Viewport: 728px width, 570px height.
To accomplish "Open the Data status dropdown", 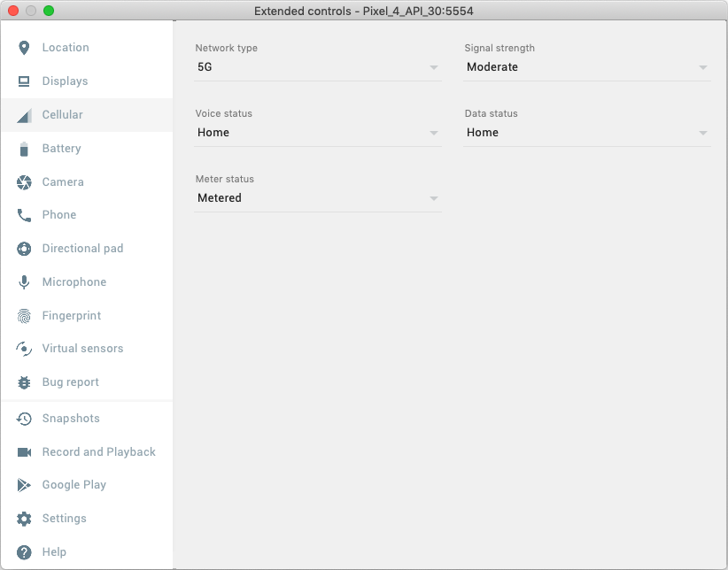I will 586,133.
